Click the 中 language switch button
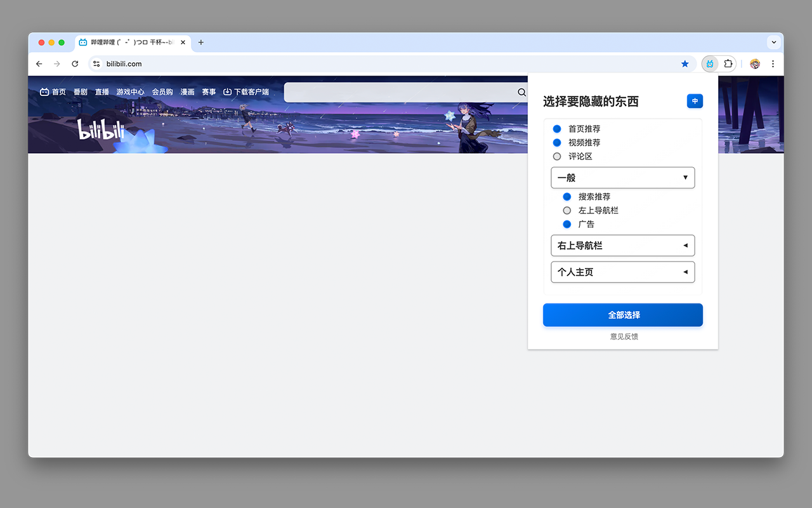This screenshot has width=812, height=508. click(695, 101)
